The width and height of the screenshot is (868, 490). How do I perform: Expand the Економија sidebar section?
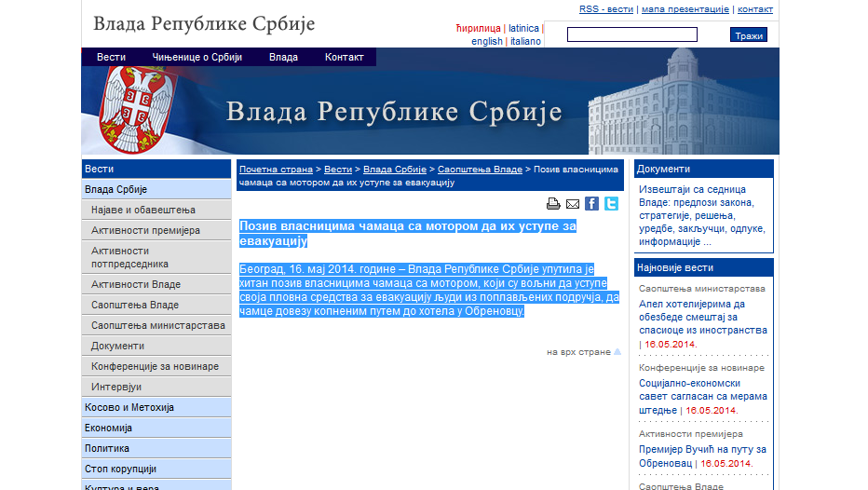click(x=109, y=428)
